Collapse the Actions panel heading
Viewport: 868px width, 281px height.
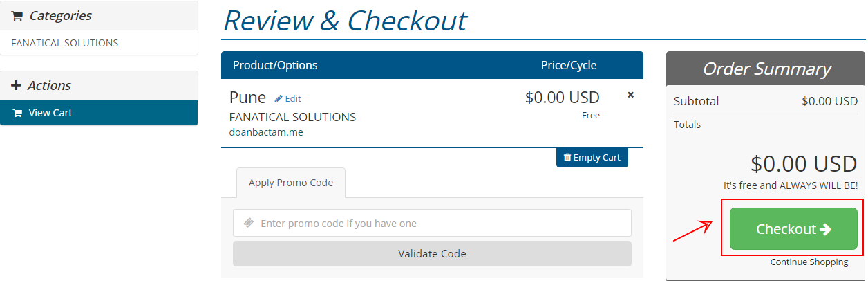[x=49, y=86]
